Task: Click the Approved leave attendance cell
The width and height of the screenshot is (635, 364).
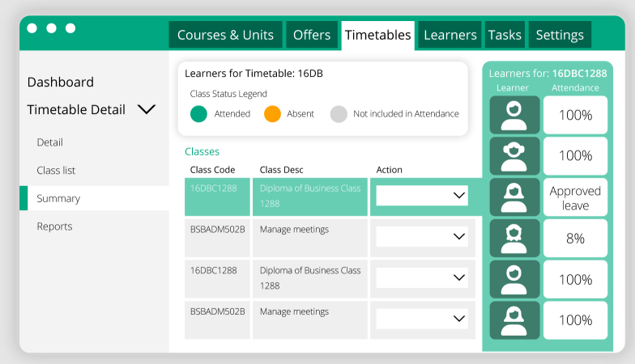Action: [575, 197]
